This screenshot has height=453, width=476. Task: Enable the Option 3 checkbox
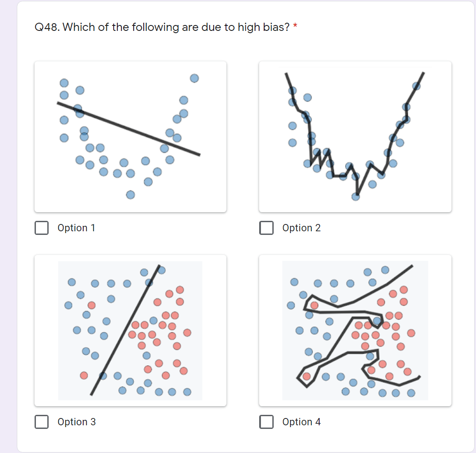tap(41, 422)
